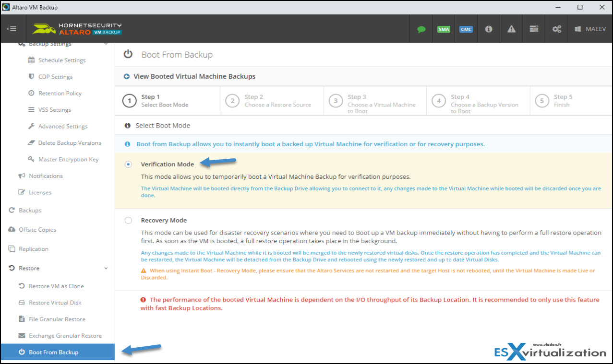Image resolution: width=613 pixels, height=364 pixels.
Task: Click the envelope icon beside Exchange Granular Restore
Action: coord(22,336)
